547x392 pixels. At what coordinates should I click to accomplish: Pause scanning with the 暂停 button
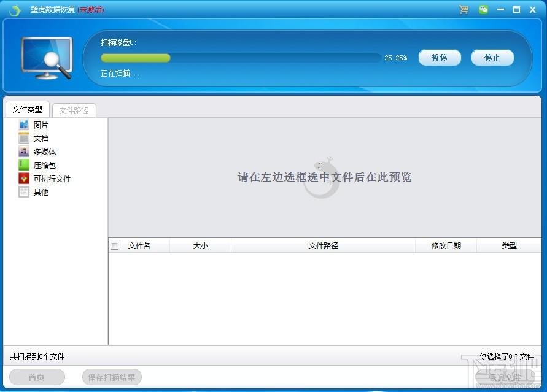point(440,58)
